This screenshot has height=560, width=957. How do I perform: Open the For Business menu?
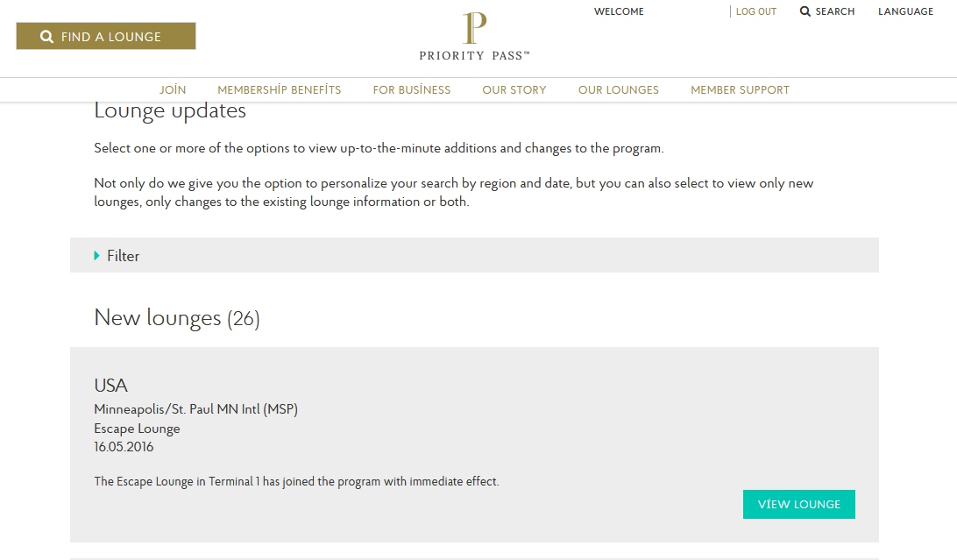[x=412, y=89]
